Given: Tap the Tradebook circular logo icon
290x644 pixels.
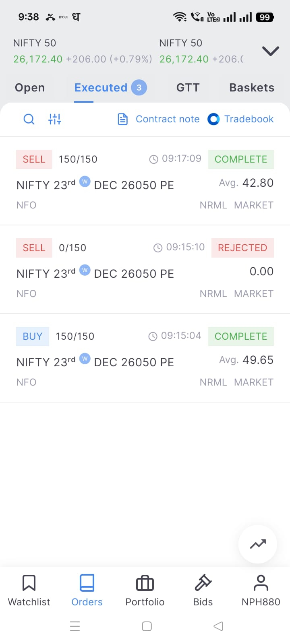Looking at the screenshot, I should click(213, 119).
